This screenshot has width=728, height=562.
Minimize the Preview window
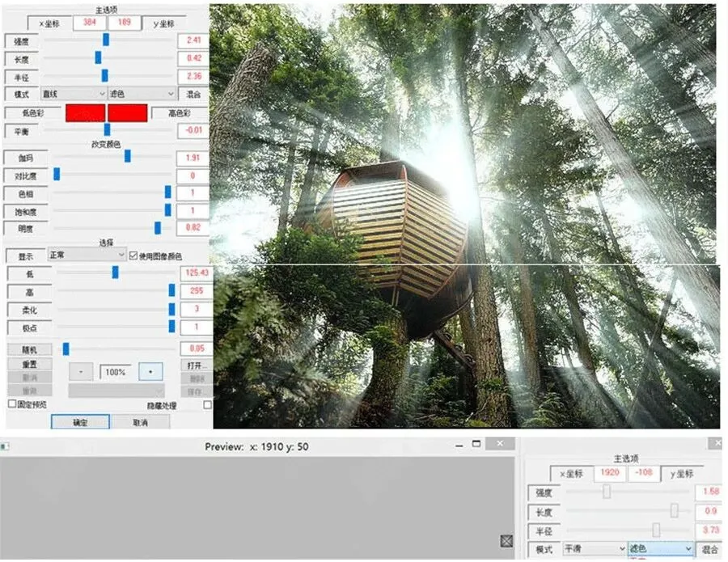(459, 446)
